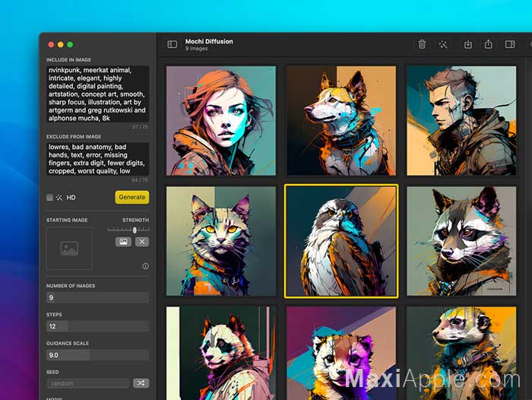Select the cat portrait thumbnail

(x=221, y=241)
